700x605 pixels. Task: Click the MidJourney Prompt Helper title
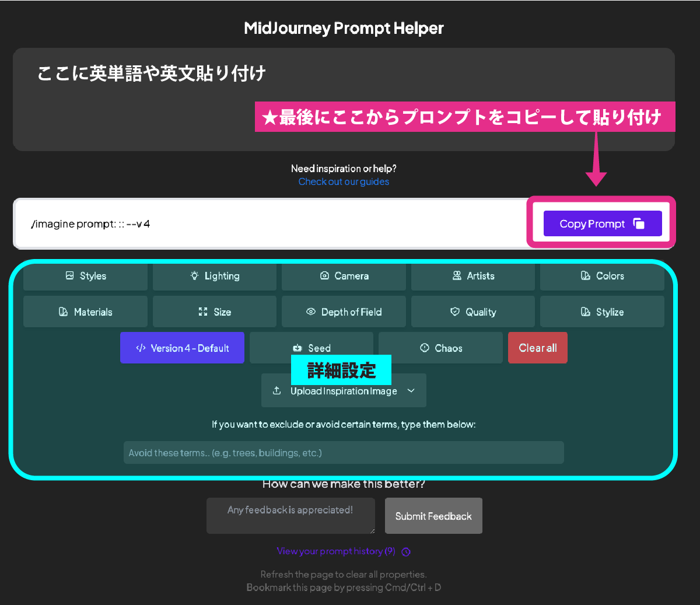pos(344,28)
